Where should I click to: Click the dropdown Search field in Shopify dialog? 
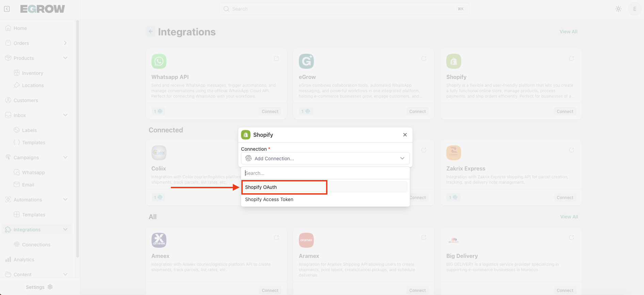coord(325,173)
